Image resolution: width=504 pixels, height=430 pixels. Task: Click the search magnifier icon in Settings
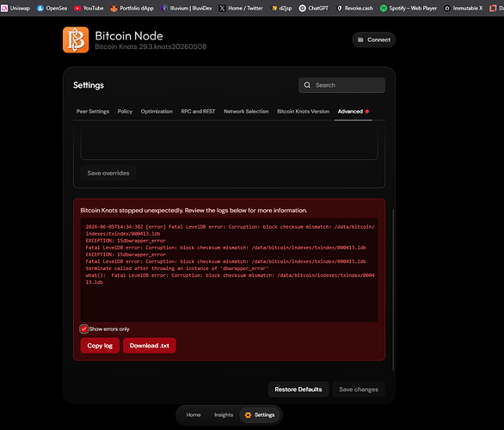tap(307, 85)
